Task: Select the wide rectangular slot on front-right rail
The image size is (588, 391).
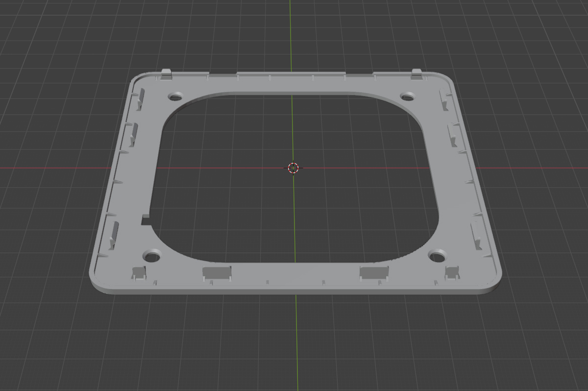Action: [374, 273]
